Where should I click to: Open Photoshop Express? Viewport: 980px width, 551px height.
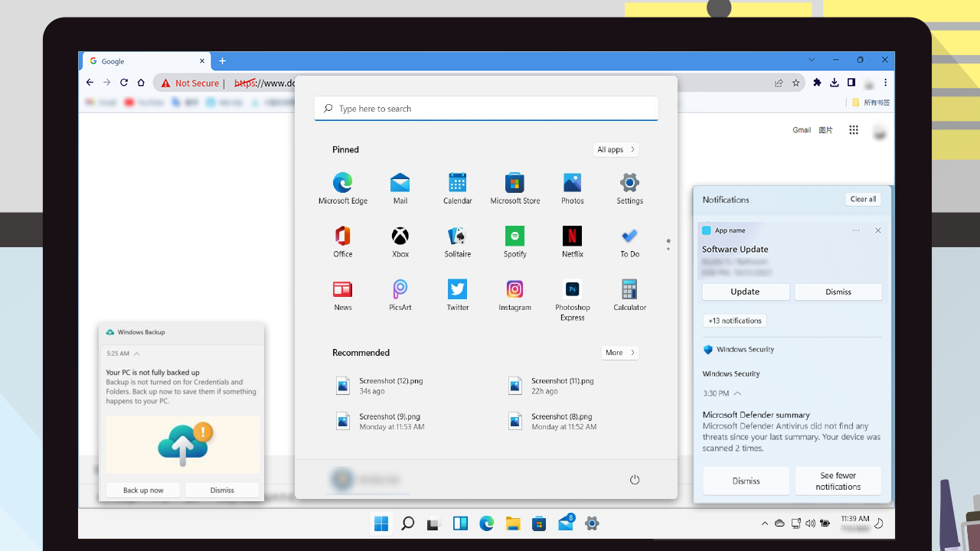[x=572, y=300]
